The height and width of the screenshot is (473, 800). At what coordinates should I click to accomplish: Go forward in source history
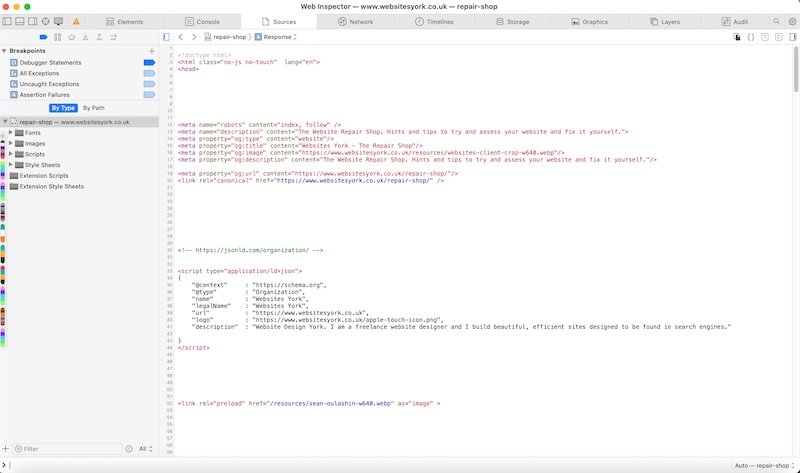coord(194,37)
